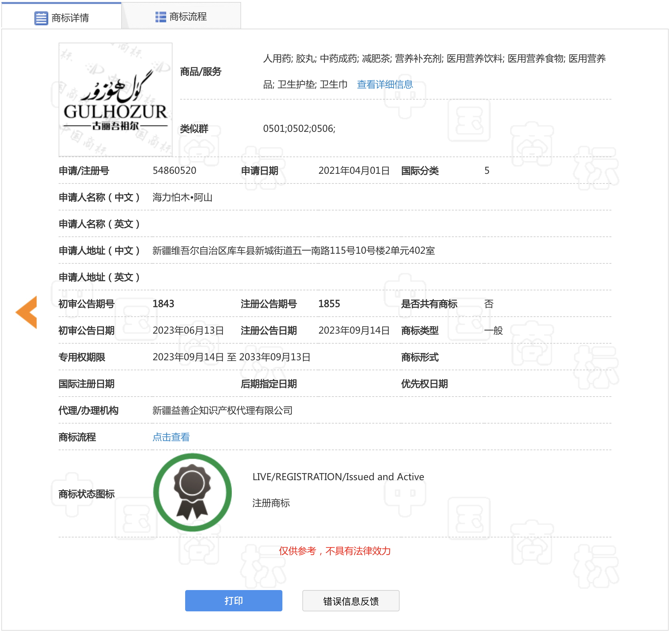Image resolution: width=672 pixels, height=634 pixels.
Task: Click the 初审公告日期 label
Action: [87, 331]
